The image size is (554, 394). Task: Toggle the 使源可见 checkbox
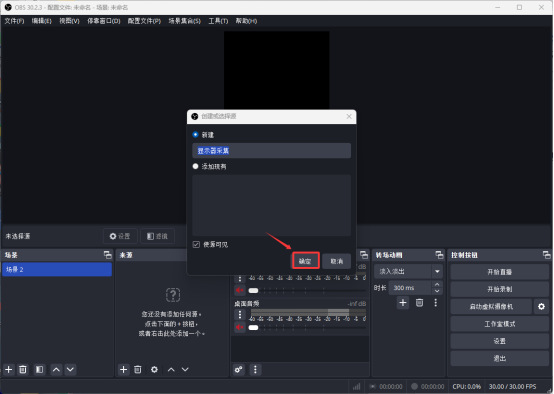[x=196, y=245]
